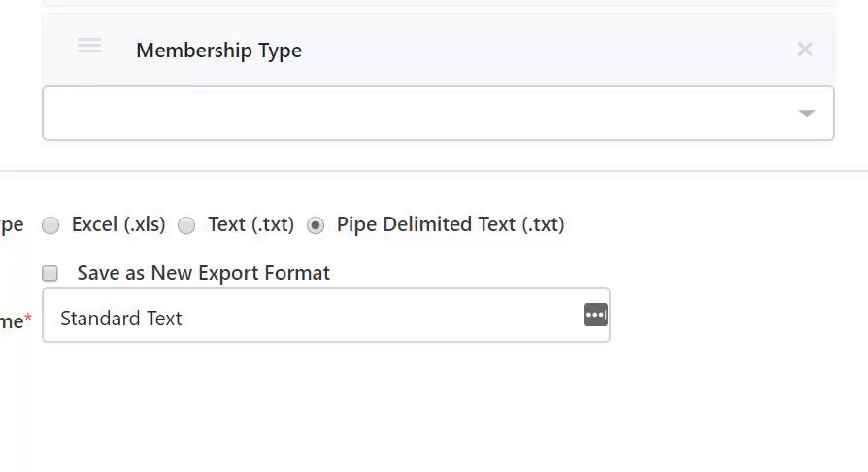Screen dimensions: 868x472
Task: Grab the Membership Type reorder handle icon
Action: 89,46
